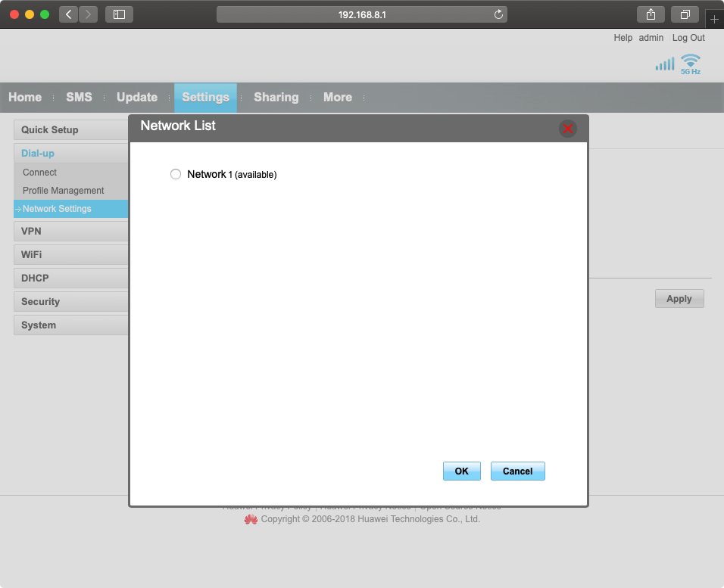Click the Huawei logo in the footer
This screenshot has width=724, height=588.
pos(251,519)
